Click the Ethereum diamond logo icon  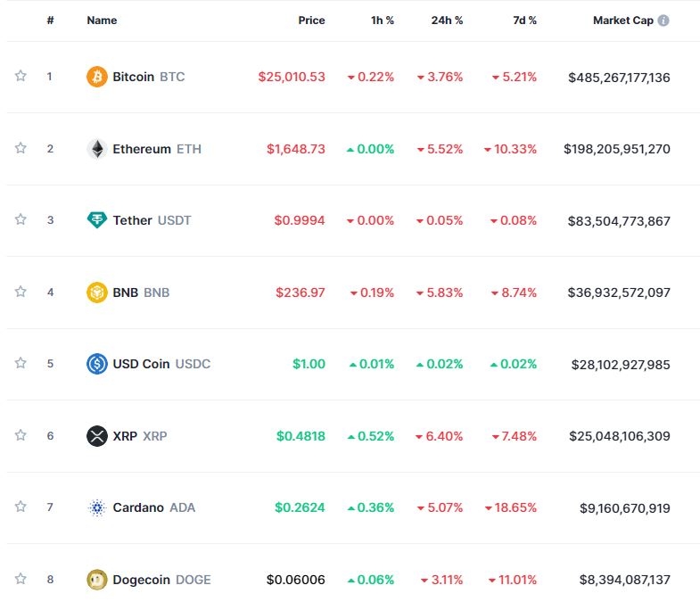tap(96, 149)
